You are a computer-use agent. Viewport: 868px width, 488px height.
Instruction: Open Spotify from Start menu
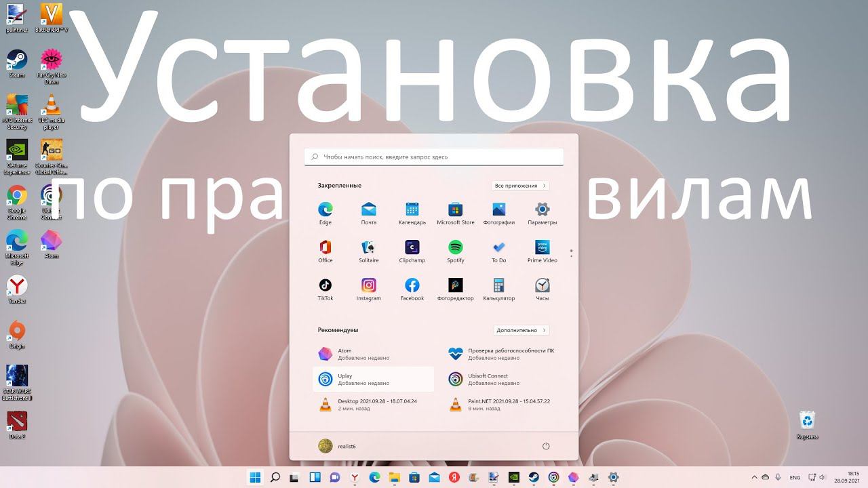pos(456,251)
